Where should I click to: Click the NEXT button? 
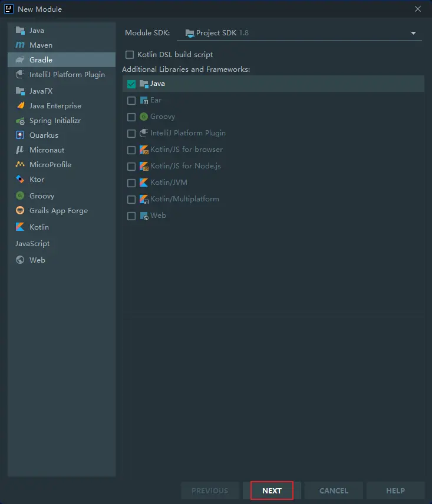(x=272, y=490)
